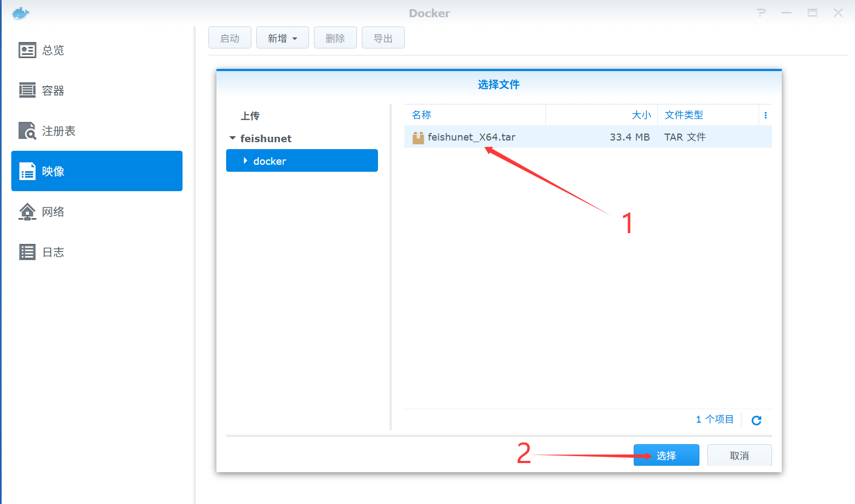855x504 pixels.
Task: Select file feishunet_X64.tar
Action: click(x=472, y=137)
